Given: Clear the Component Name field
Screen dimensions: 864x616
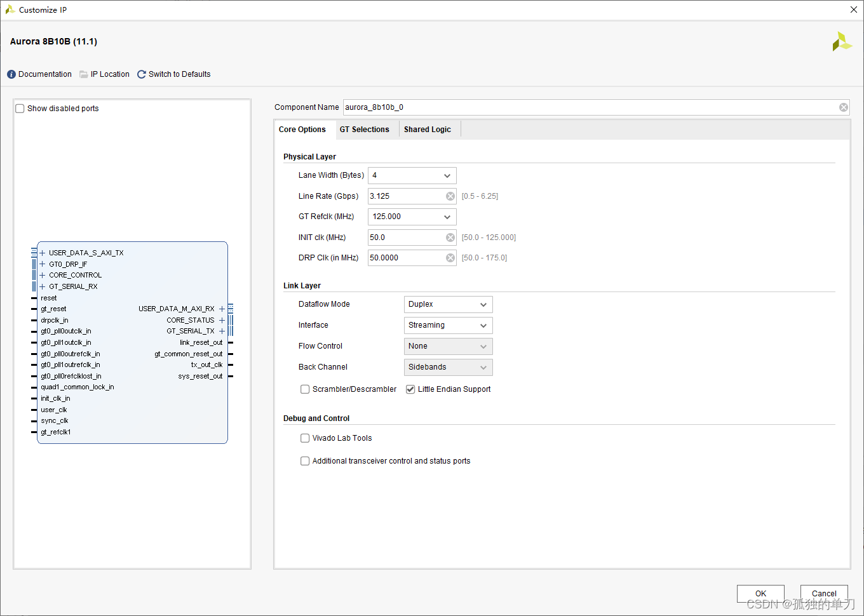Looking at the screenshot, I should (x=844, y=107).
